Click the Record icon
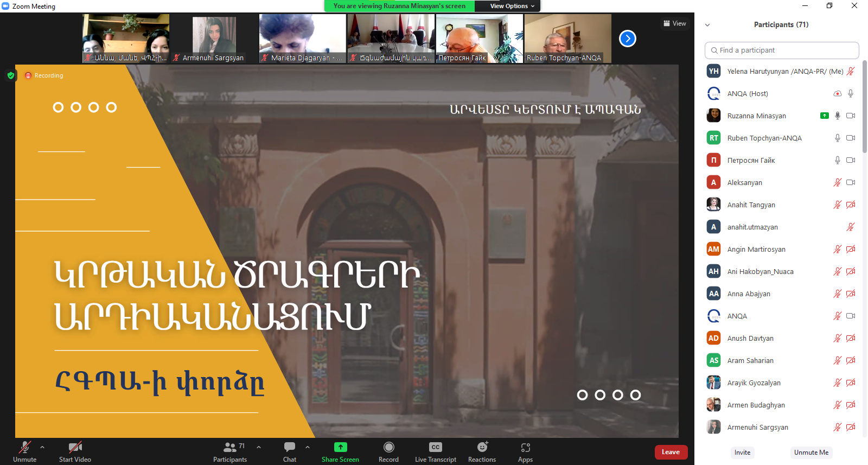 [388, 448]
